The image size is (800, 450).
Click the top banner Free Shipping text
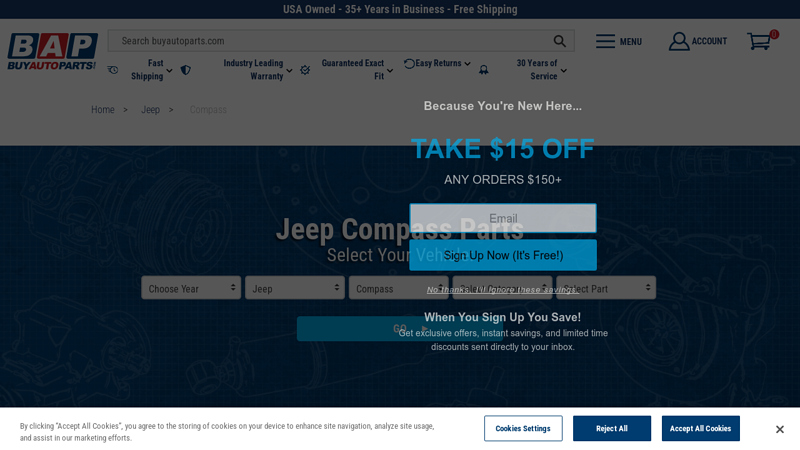[485, 9]
